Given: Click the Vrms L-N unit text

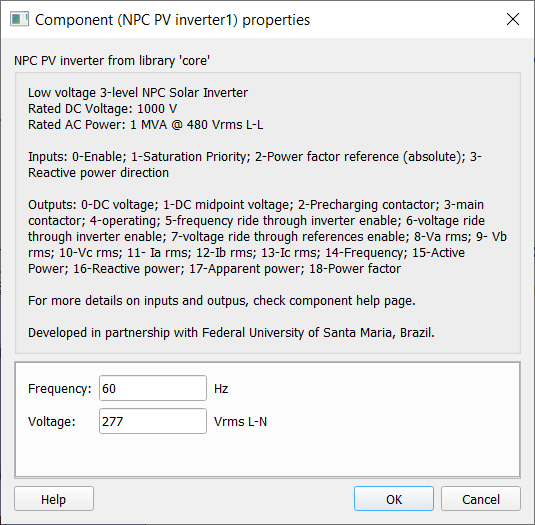Looking at the screenshot, I should (241, 422).
